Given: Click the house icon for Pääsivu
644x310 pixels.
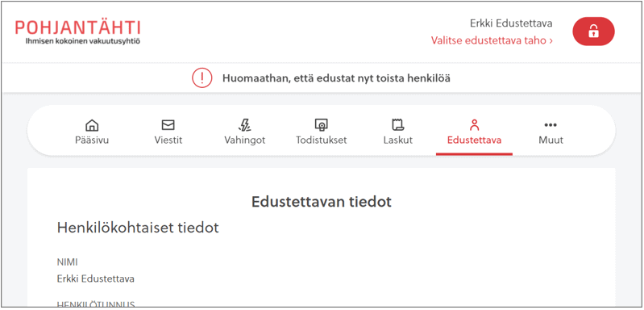Looking at the screenshot, I should coord(92,125).
